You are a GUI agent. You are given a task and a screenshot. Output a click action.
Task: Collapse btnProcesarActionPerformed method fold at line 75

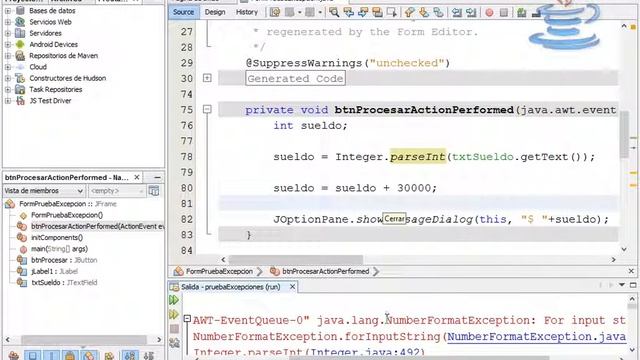[x=207, y=109]
